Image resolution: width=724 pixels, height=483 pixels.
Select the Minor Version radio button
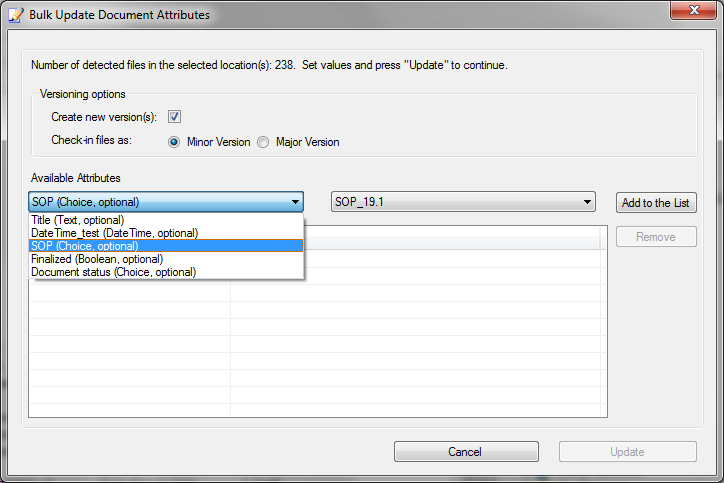click(x=174, y=142)
